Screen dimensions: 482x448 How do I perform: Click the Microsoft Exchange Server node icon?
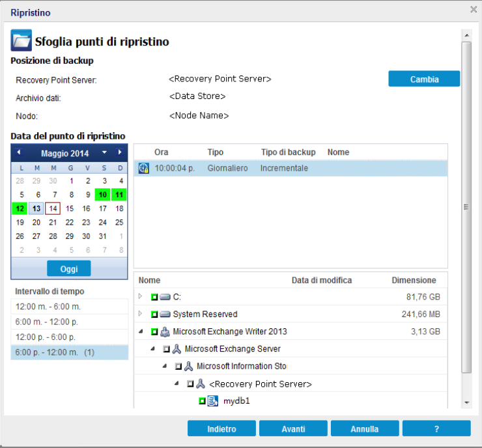[177, 349]
